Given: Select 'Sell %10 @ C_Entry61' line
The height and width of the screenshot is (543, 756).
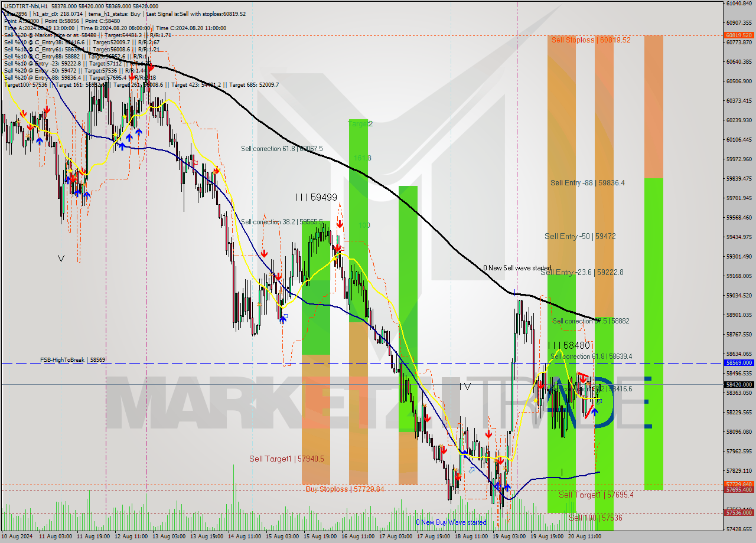Looking at the screenshot, I should click(82, 49).
